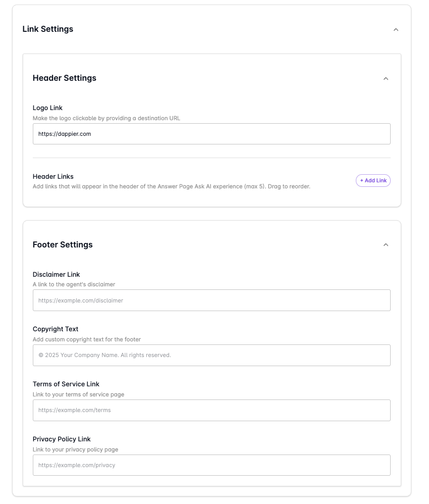Click the + Add Link button
The height and width of the screenshot is (504, 429).
click(x=373, y=180)
